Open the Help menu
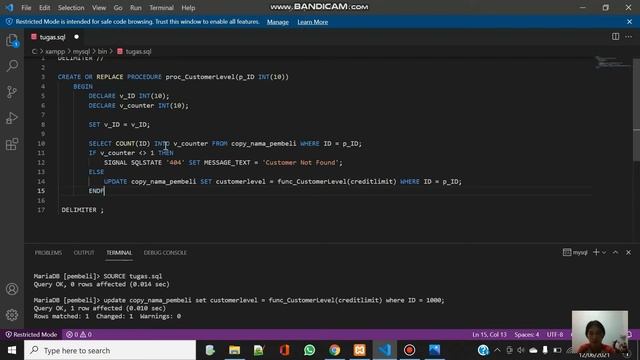The width and height of the screenshot is (640, 360). pyautogui.click(x=188, y=8)
